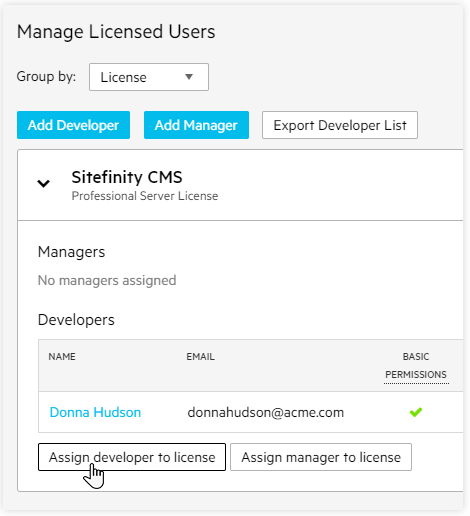Click the Email column header
Image resolution: width=470 pixels, height=516 pixels.
tap(200, 357)
